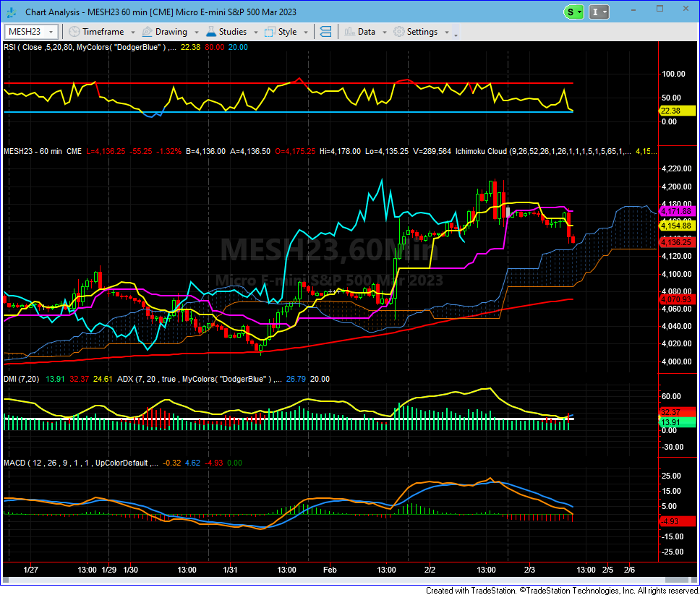
Task: Click the 2/6 date label on time axis
Action: click(629, 570)
